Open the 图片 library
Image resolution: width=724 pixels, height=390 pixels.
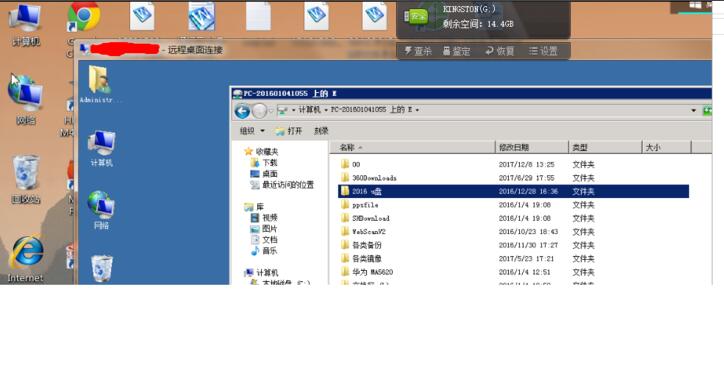tap(264, 228)
